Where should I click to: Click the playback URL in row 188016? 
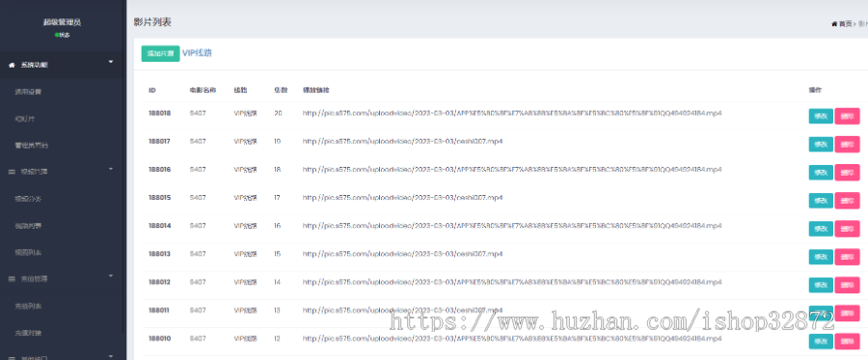(x=512, y=170)
